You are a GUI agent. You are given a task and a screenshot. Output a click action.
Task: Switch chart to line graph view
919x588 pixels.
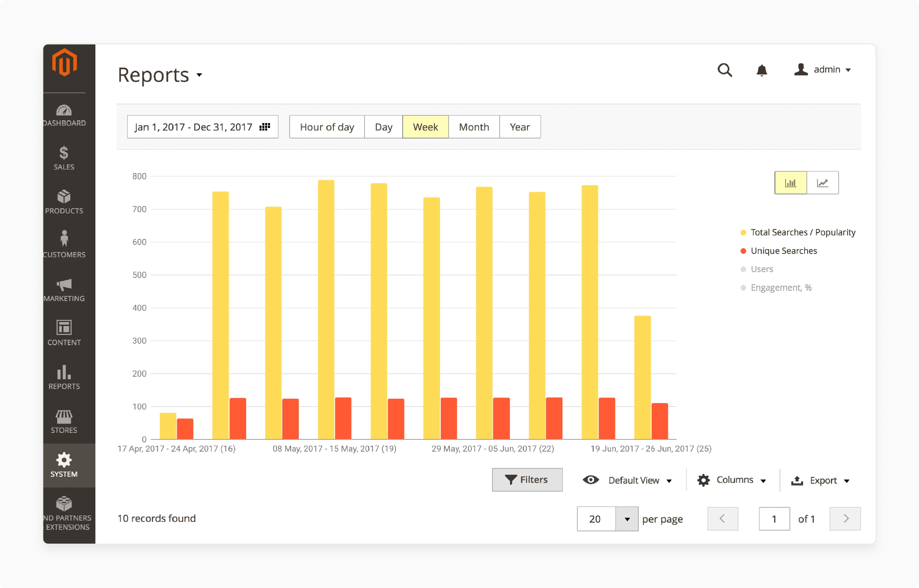(x=822, y=183)
